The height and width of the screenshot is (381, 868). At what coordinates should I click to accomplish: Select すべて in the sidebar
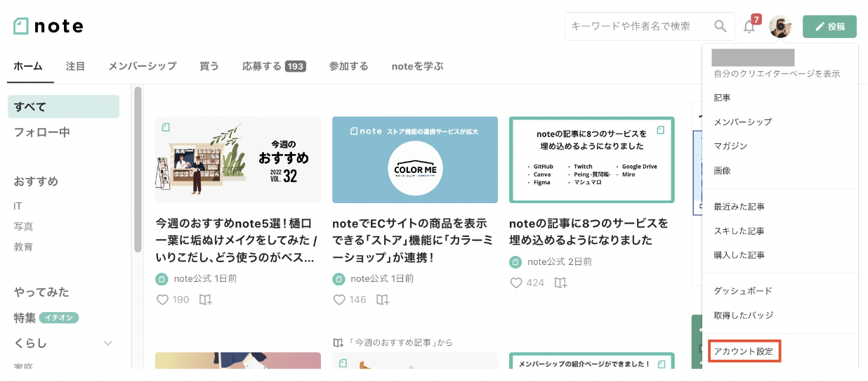click(64, 107)
